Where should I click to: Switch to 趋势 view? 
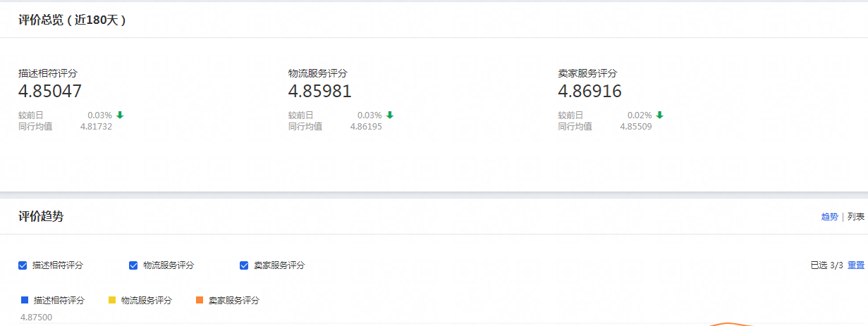point(829,217)
